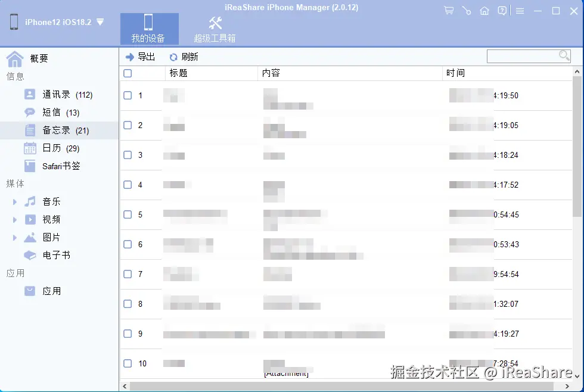Toggle the select-all checkbox in header

(x=128, y=73)
